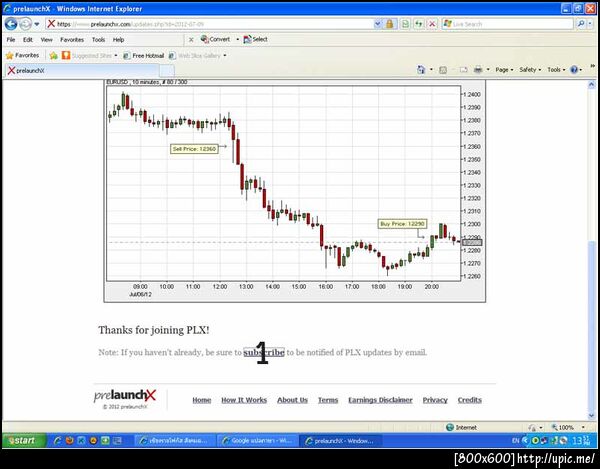Open the How It Works link
Screen dimensions: 600x469
pos(244,400)
